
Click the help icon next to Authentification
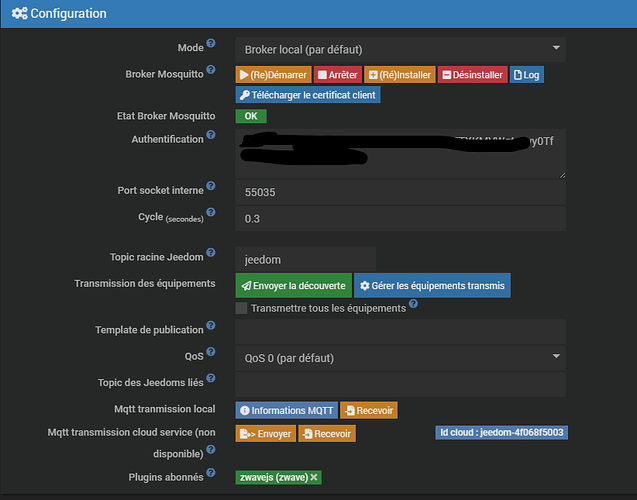point(211,136)
